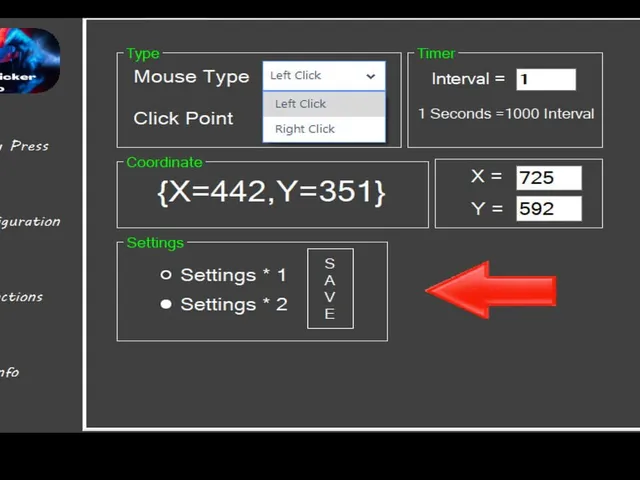Choose Left Click in dropdown list
The image size is (640, 480).
pyautogui.click(x=324, y=104)
